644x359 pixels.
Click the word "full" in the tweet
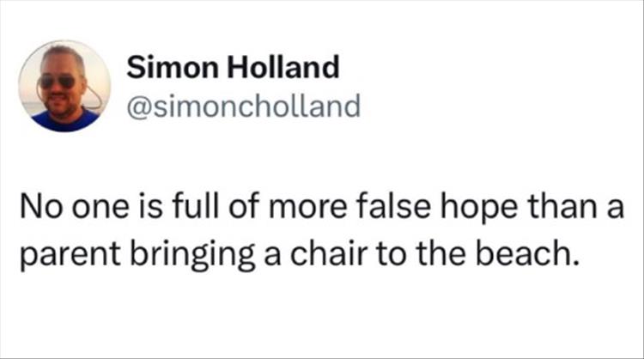[x=210, y=207]
